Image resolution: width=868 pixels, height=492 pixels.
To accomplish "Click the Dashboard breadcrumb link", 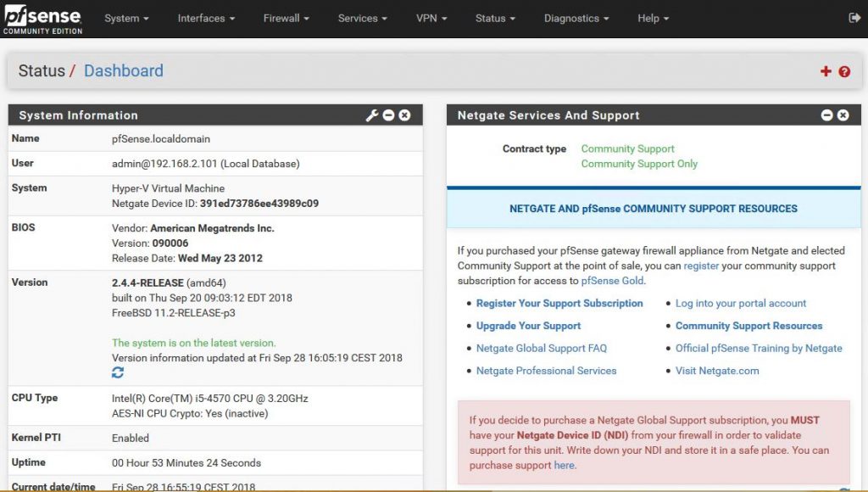I will 124,71.
